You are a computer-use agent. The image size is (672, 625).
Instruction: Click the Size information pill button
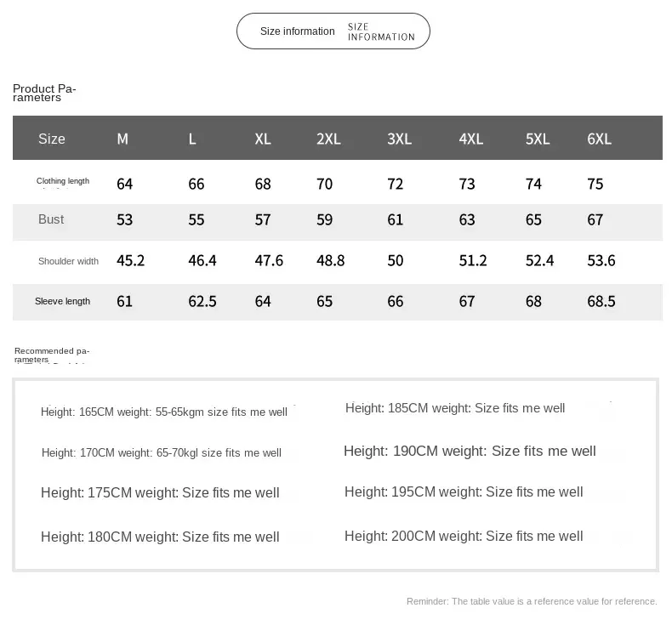click(333, 31)
